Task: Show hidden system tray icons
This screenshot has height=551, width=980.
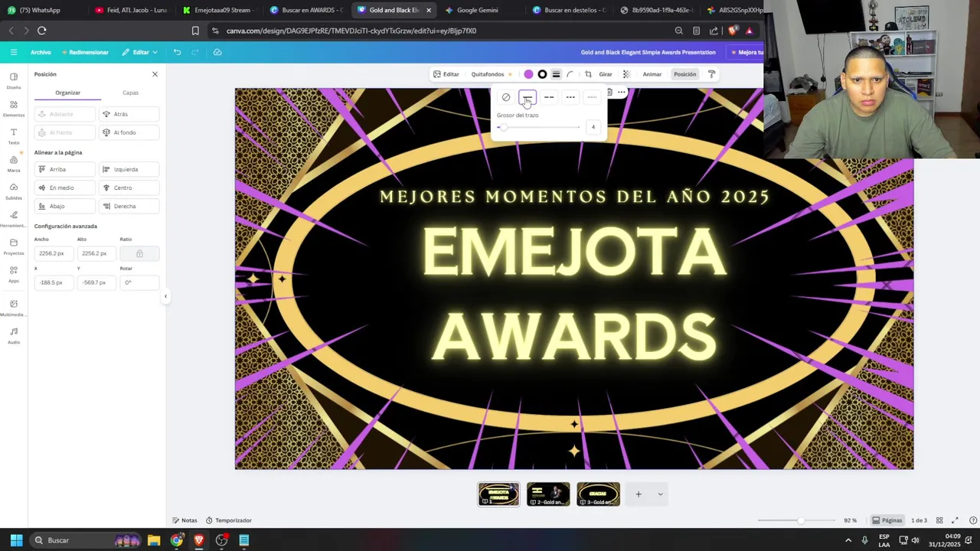Action: [848, 540]
